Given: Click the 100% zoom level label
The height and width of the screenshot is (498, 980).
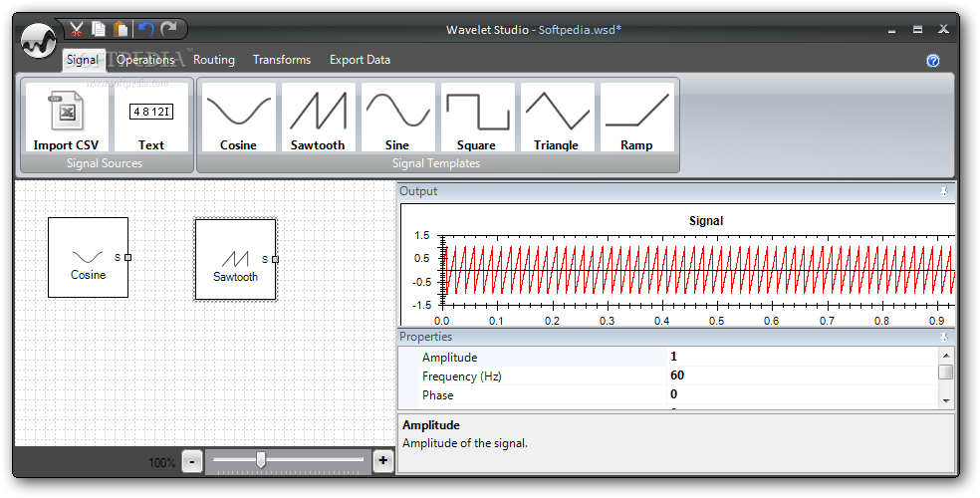Looking at the screenshot, I should tap(162, 463).
